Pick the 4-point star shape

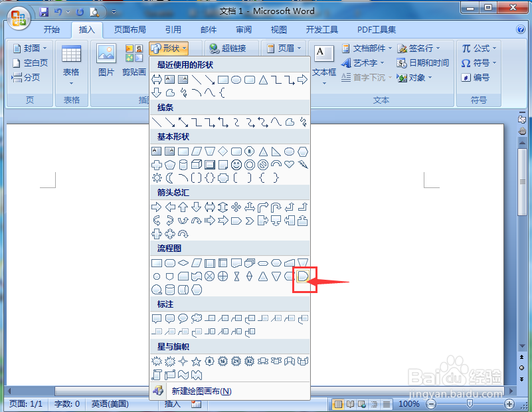point(183,361)
